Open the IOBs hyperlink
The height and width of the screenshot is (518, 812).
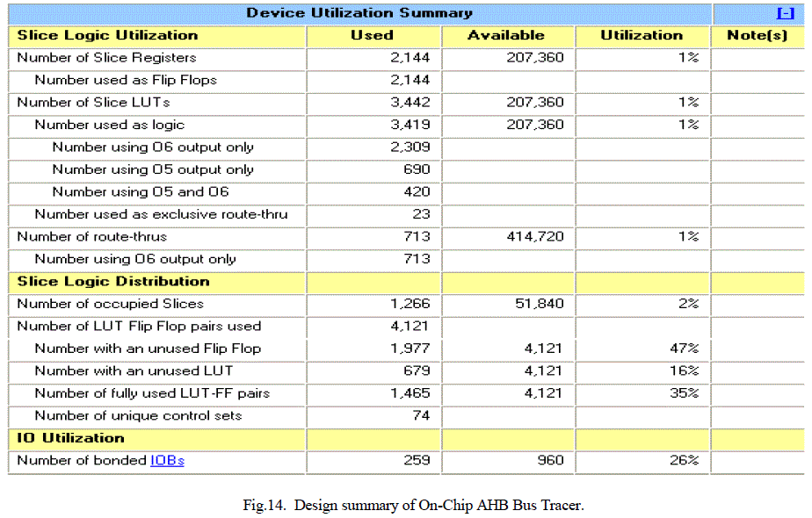[167, 460]
